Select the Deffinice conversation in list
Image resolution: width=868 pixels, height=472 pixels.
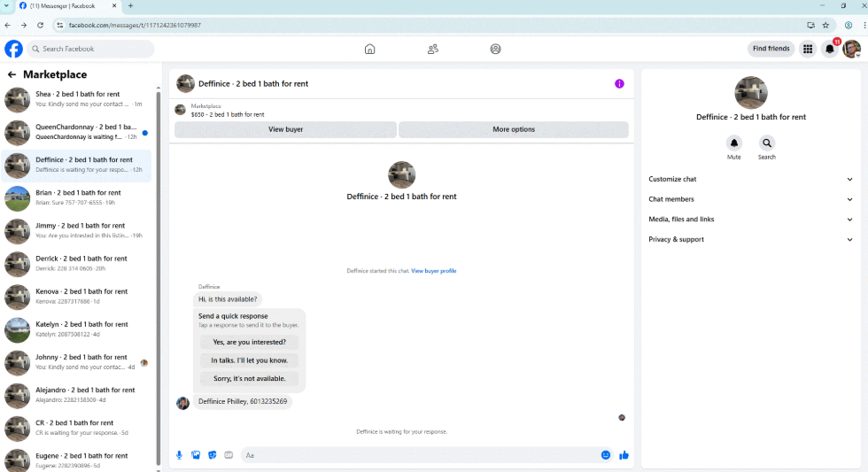click(x=76, y=166)
